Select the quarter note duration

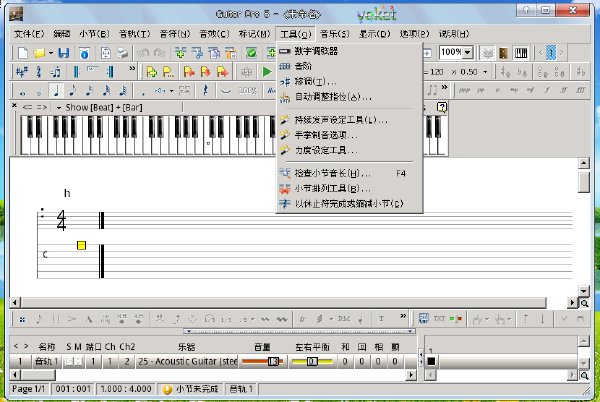tap(56, 91)
